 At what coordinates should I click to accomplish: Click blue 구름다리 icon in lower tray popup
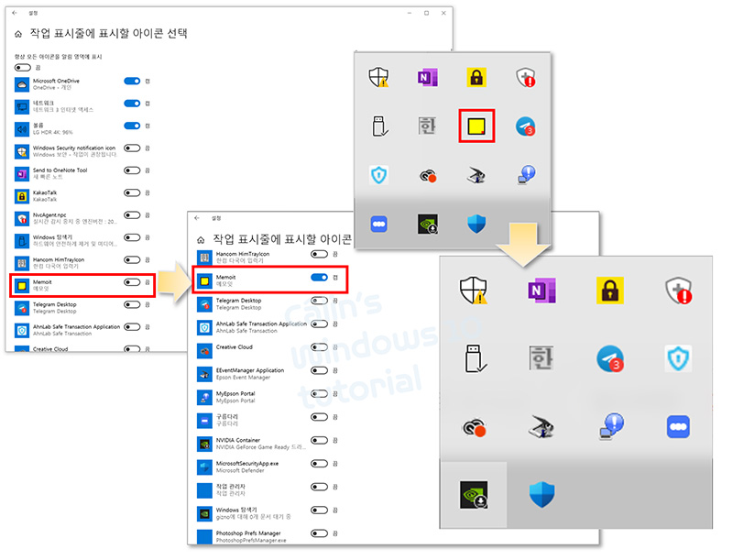pos(678,427)
